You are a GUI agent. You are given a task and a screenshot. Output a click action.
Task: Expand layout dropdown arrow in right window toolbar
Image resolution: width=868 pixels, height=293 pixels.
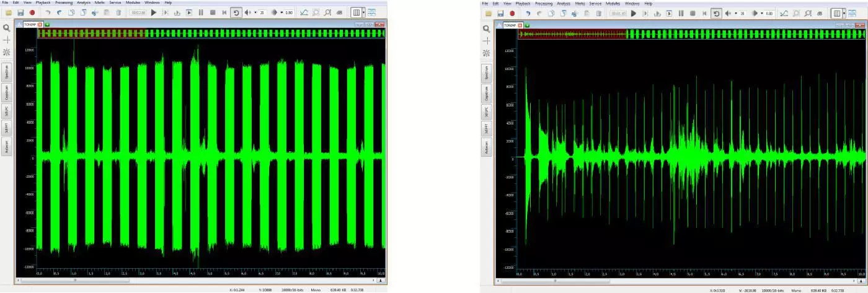pyautogui.click(x=844, y=13)
